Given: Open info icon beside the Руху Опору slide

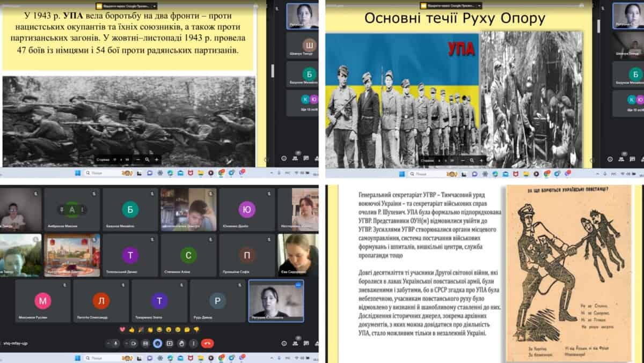Looking at the screenshot, I should [x=610, y=159].
